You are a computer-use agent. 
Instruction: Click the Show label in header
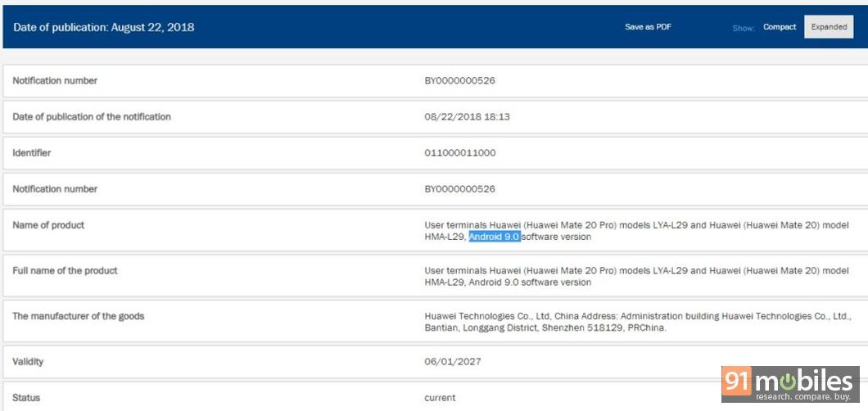(x=743, y=28)
